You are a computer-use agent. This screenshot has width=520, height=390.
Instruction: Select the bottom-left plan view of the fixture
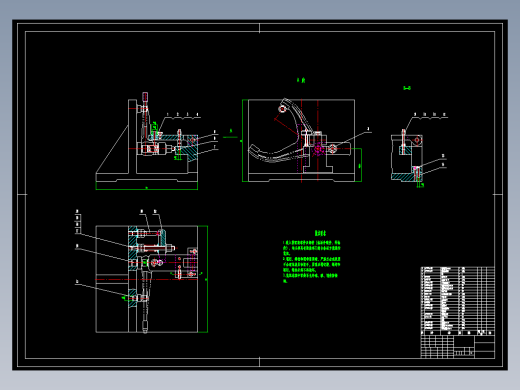click(x=146, y=279)
